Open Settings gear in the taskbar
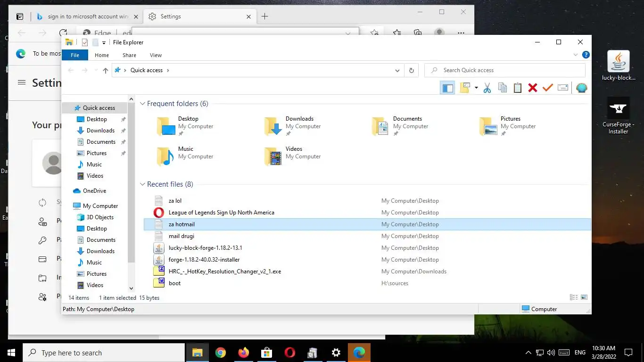The height and width of the screenshot is (362, 644). [336, 353]
